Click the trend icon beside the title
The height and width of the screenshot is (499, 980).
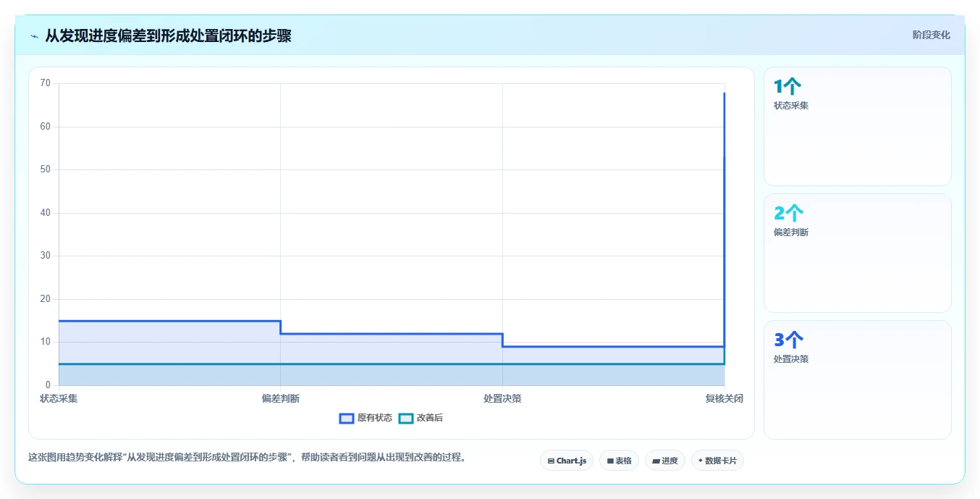[x=34, y=36]
